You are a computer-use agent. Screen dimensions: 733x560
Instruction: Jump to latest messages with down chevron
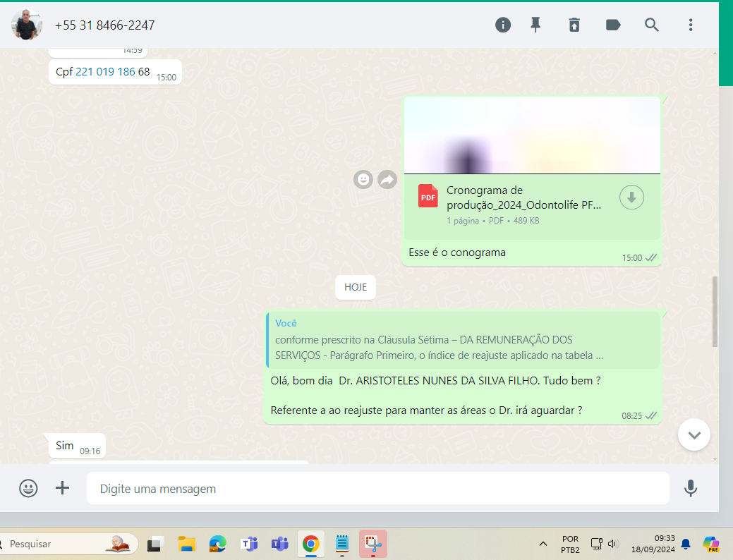tap(694, 434)
